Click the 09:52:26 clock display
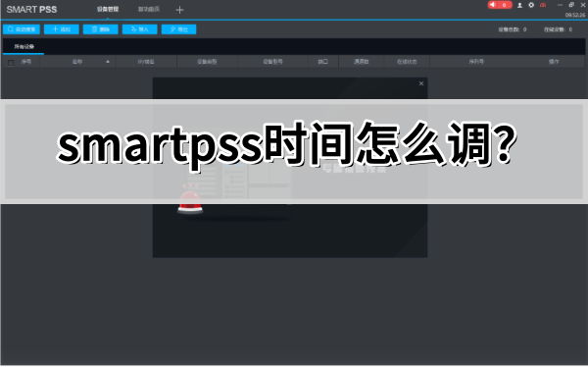 [x=575, y=16]
